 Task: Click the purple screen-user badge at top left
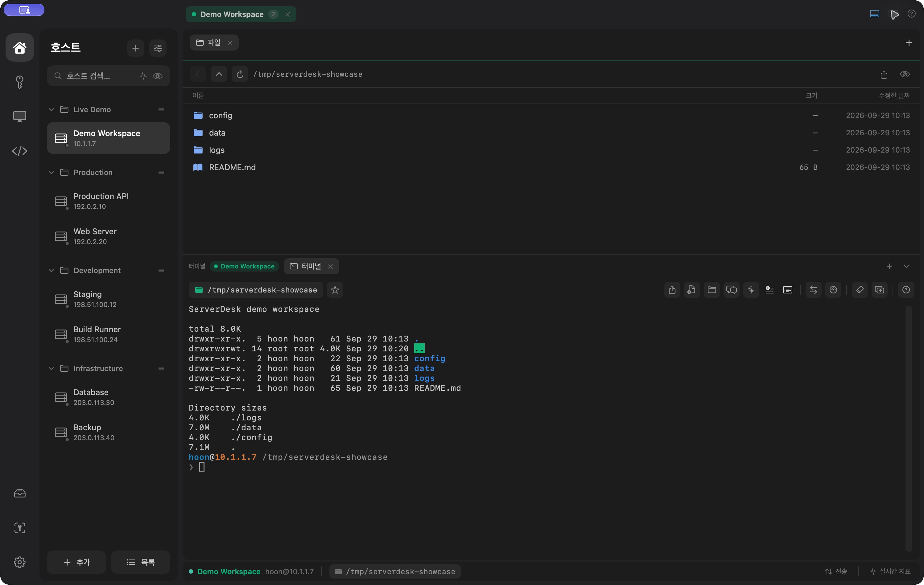[24, 10]
